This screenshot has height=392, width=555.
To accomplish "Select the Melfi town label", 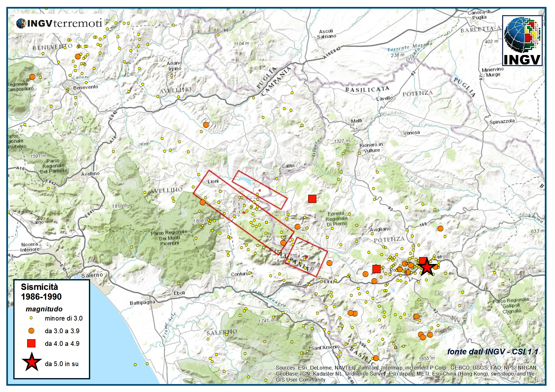I will coord(356,121).
